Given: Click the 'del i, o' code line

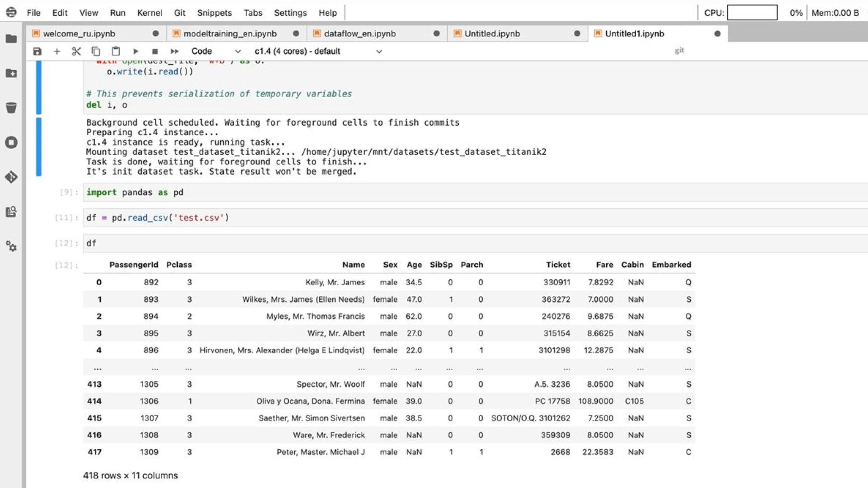Looking at the screenshot, I should (x=107, y=105).
